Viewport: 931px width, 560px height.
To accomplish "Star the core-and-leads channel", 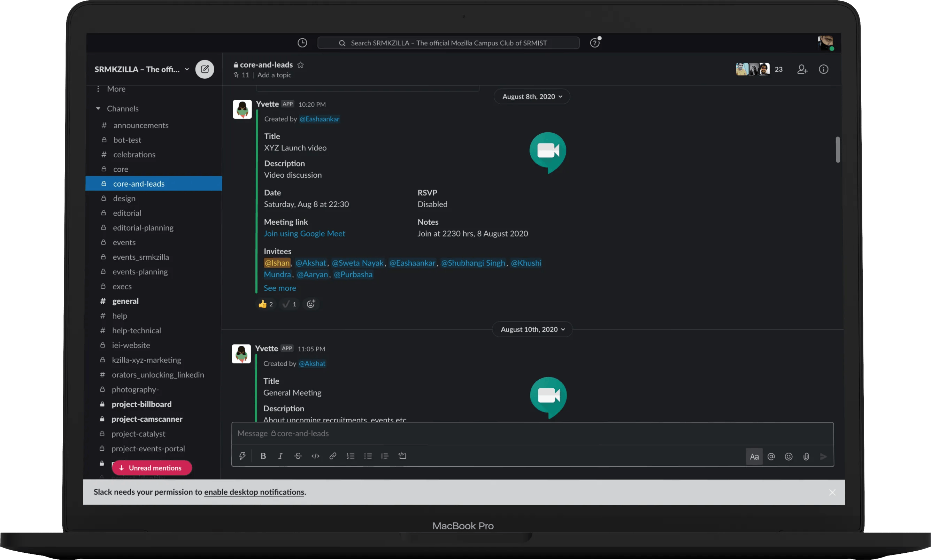I will (300, 65).
